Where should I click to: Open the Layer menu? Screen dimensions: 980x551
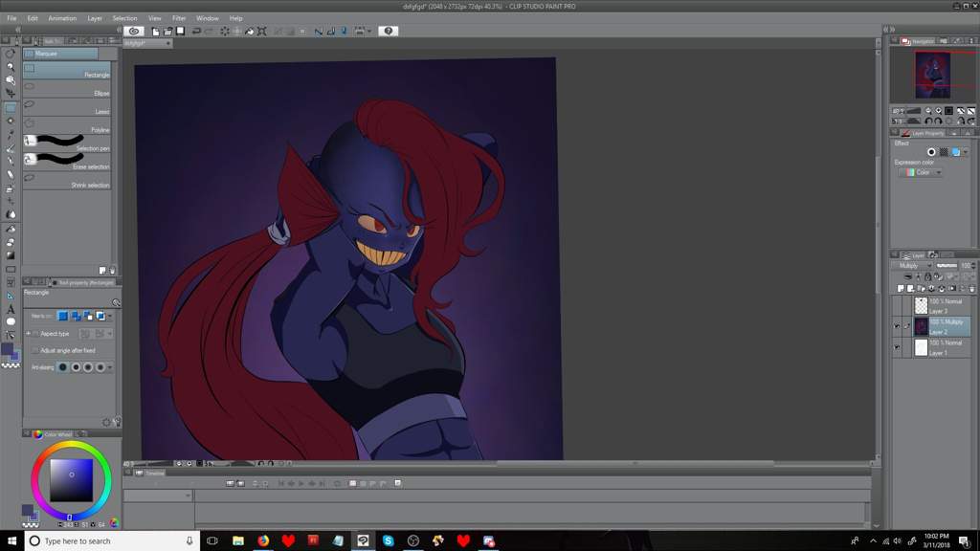click(x=95, y=18)
